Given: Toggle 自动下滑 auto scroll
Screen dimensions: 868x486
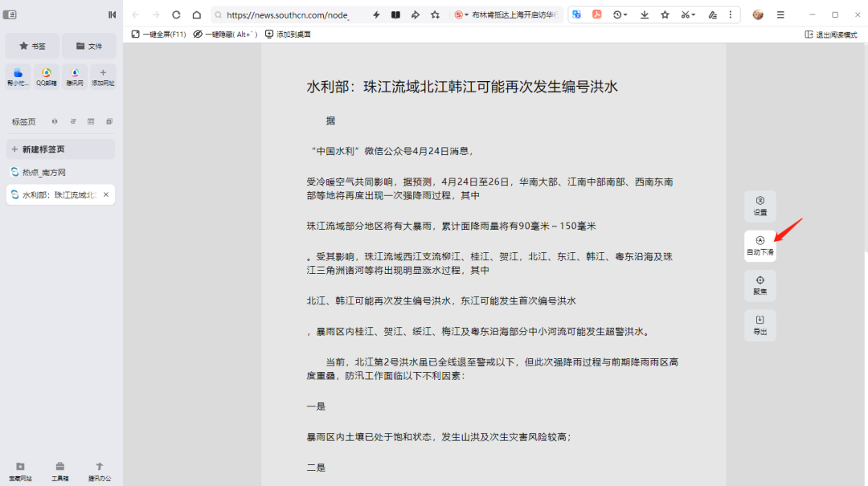Looking at the screenshot, I should pos(760,246).
